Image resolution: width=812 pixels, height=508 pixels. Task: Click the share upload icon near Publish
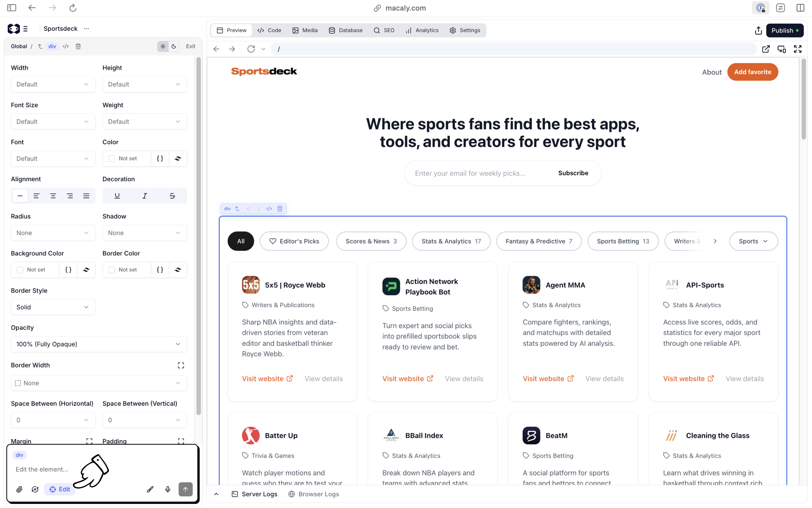[x=758, y=30]
